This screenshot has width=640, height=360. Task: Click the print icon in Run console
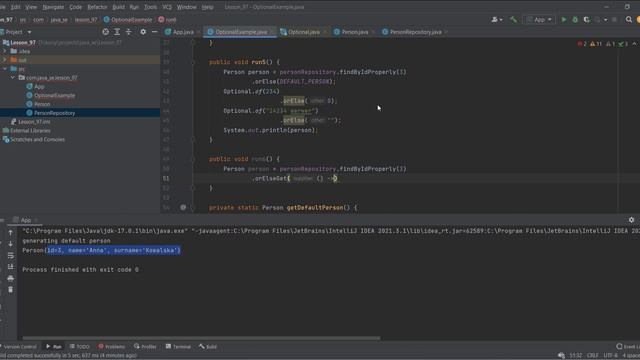(11, 278)
